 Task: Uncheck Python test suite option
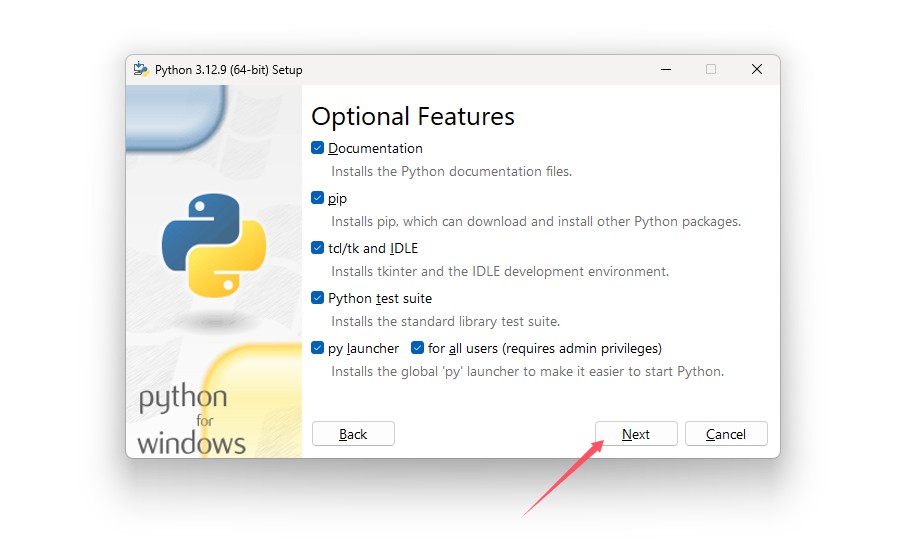pos(317,298)
